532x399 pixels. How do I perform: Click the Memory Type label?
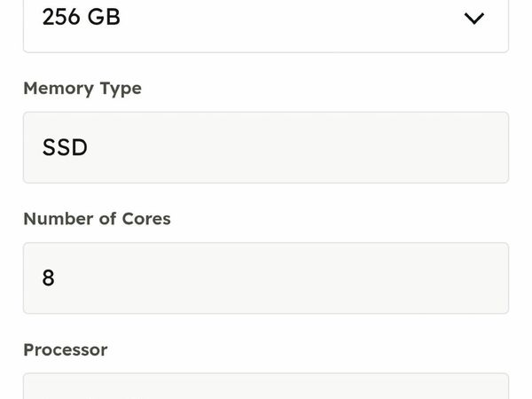[x=82, y=89]
